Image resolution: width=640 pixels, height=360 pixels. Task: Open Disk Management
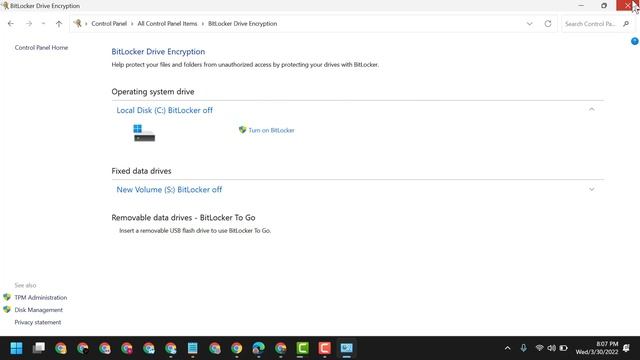[x=39, y=310]
